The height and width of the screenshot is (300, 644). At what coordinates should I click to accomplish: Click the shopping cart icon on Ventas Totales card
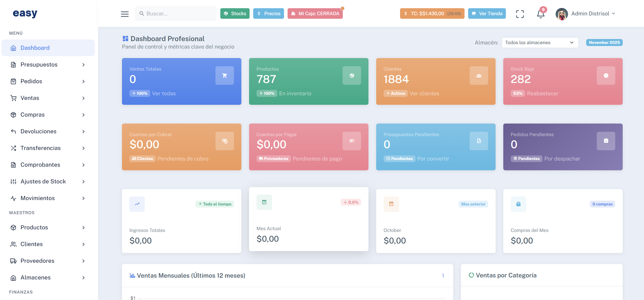point(224,75)
